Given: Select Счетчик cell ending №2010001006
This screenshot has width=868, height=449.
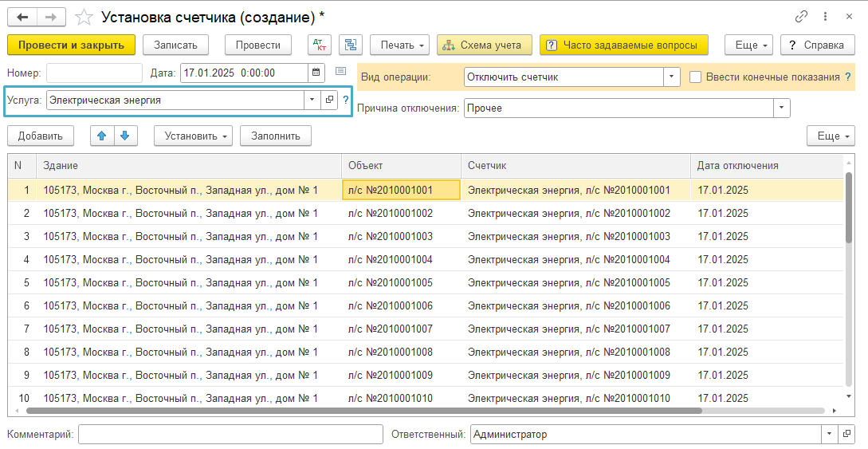Looking at the screenshot, I should (x=575, y=305).
